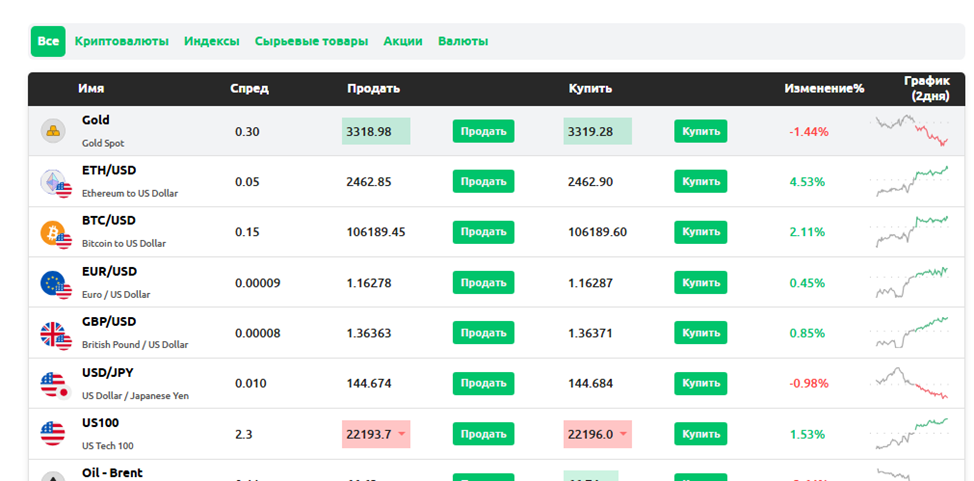Click USD/JPY buy price 144.684
This screenshot has height=481, width=974.
590,384
